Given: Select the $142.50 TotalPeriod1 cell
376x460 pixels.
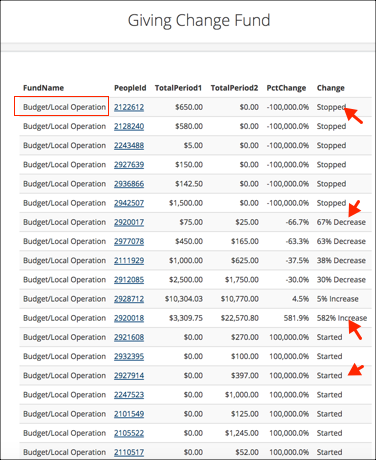Looking at the screenshot, I should [189, 184].
